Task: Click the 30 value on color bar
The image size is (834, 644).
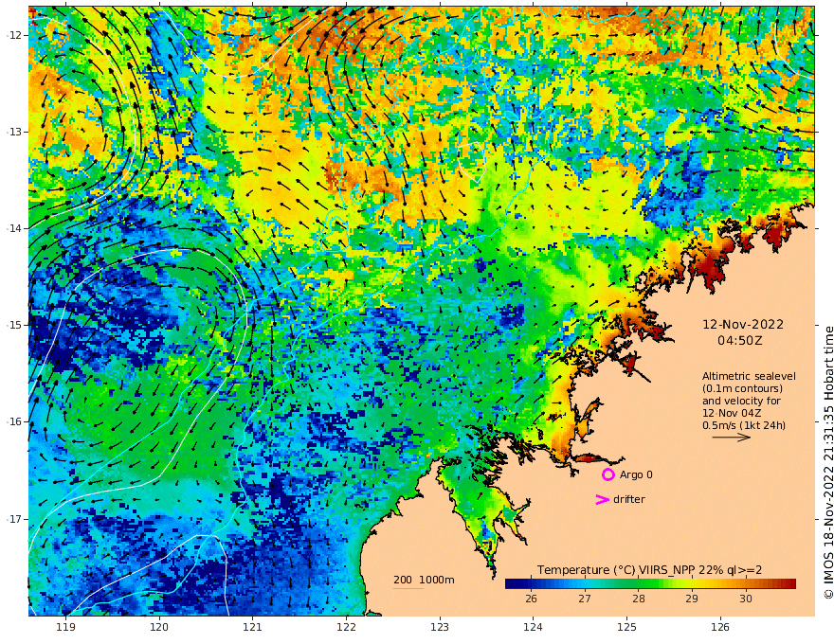Action: 745,599
